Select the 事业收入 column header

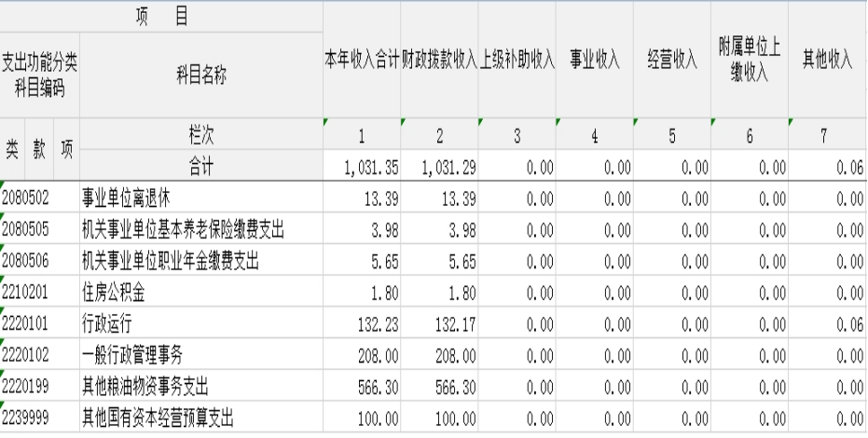coord(595,60)
